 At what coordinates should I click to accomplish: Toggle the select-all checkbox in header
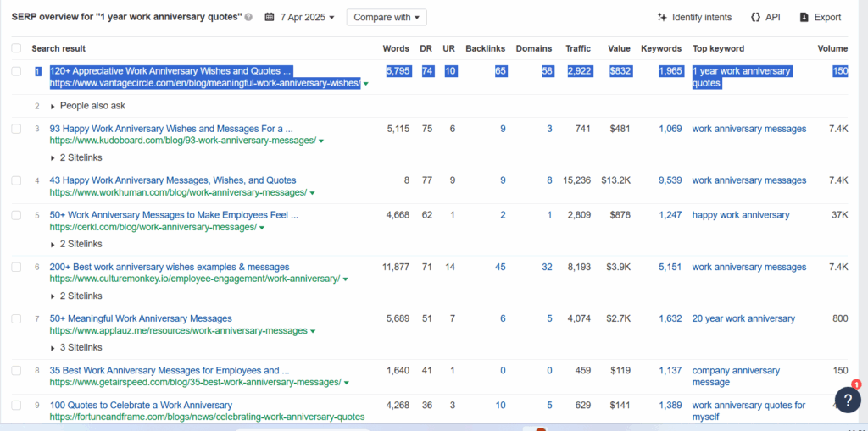pos(17,48)
